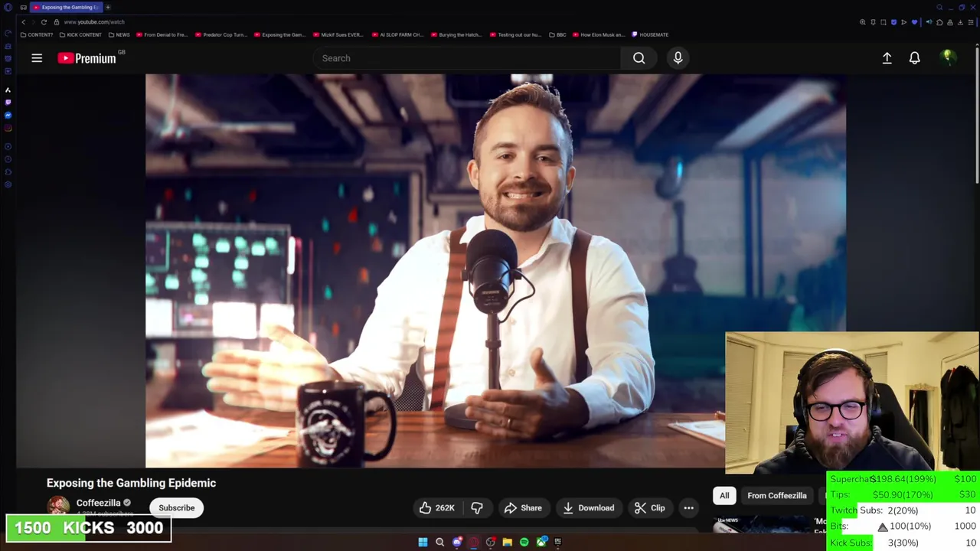The height and width of the screenshot is (551, 980).
Task: Open File Explorer from the taskbar
Action: (x=507, y=542)
